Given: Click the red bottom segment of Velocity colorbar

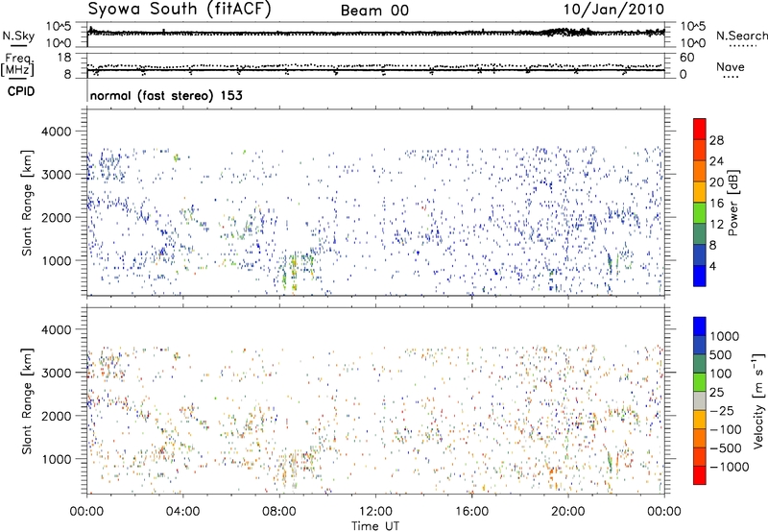Looking at the screenshot, I should [700, 475].
